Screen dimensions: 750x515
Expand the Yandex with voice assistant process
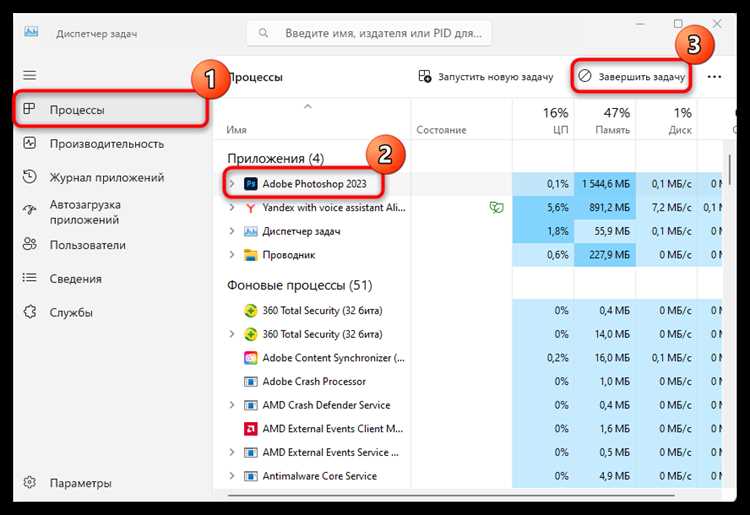pyautogui.click(x=232, y=208)
